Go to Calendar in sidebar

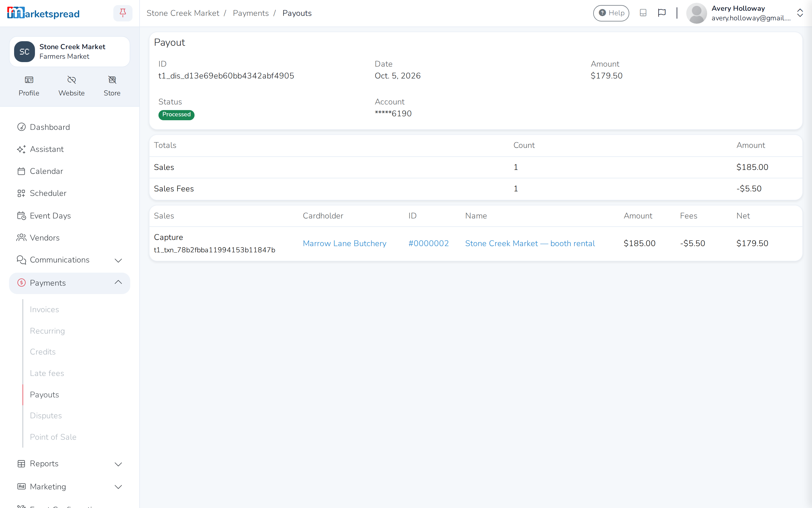click(x=69, y=171)
